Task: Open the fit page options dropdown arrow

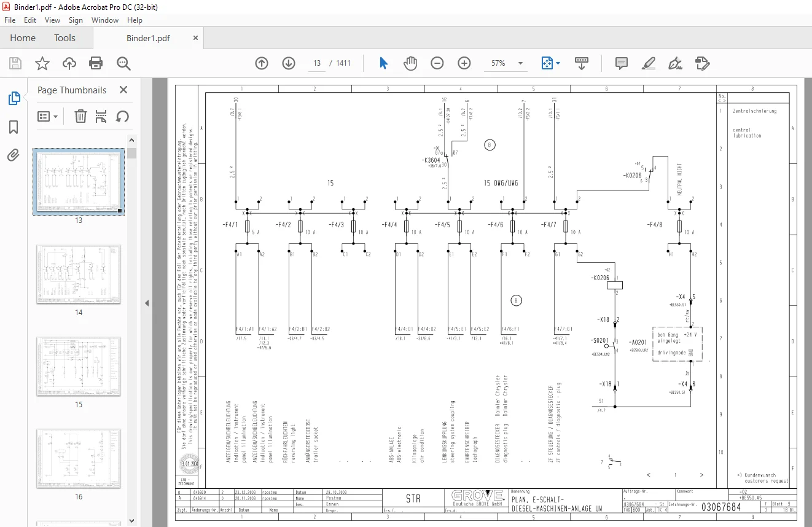Action: coord(558,63)
